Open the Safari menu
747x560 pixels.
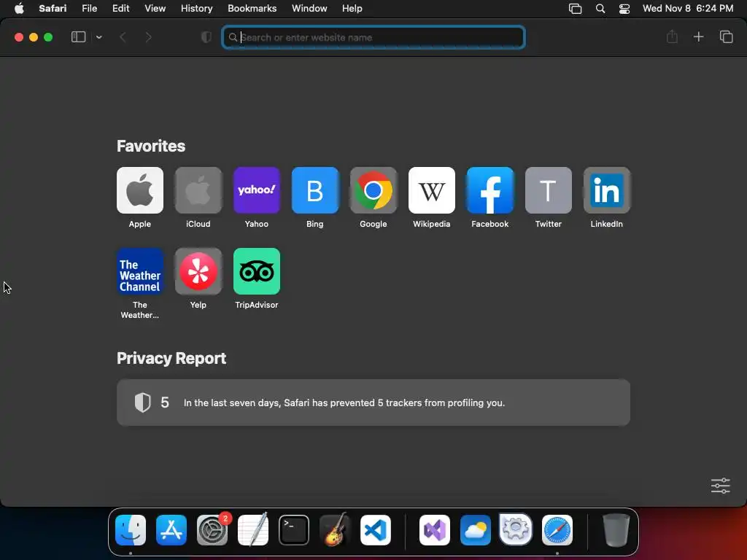tap(53, 9)
